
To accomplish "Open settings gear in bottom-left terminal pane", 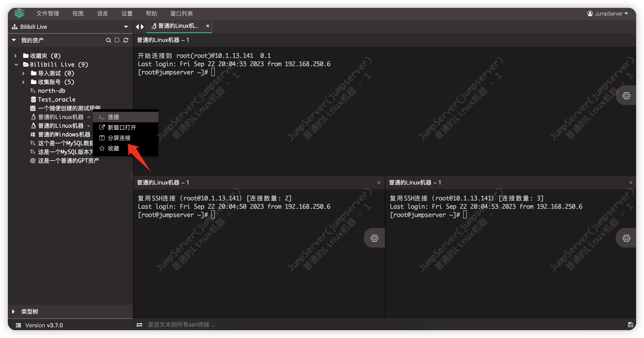I will [374, 238].
